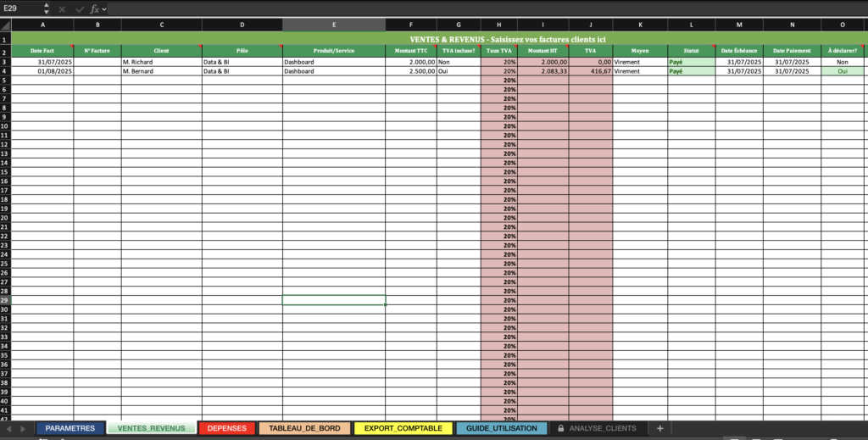Viewport: 868px width, 440px height.
Task: Open the DEPENSES sheet tab
Action: [x=226, y=428]
